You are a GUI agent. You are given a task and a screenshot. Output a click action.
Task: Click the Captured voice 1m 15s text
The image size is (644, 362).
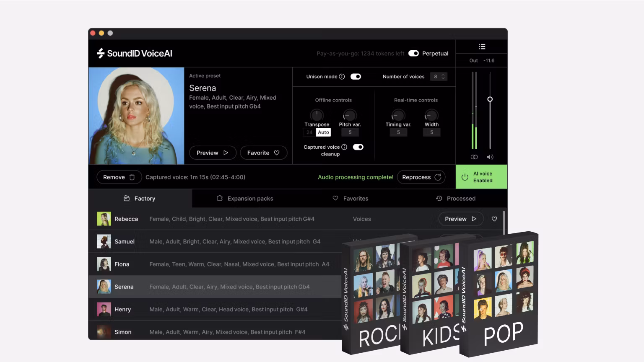(x=195, y=177)
